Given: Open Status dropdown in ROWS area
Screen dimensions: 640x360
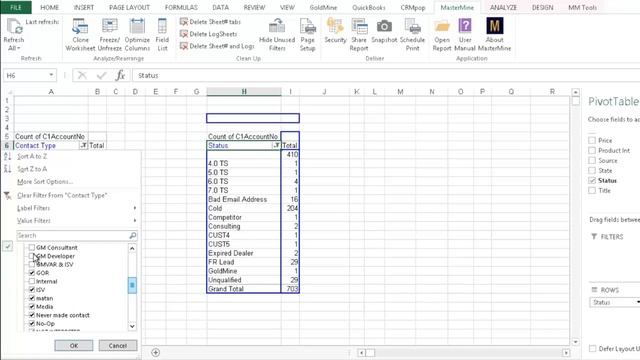Looking at the screenshot, I should 638,302.
